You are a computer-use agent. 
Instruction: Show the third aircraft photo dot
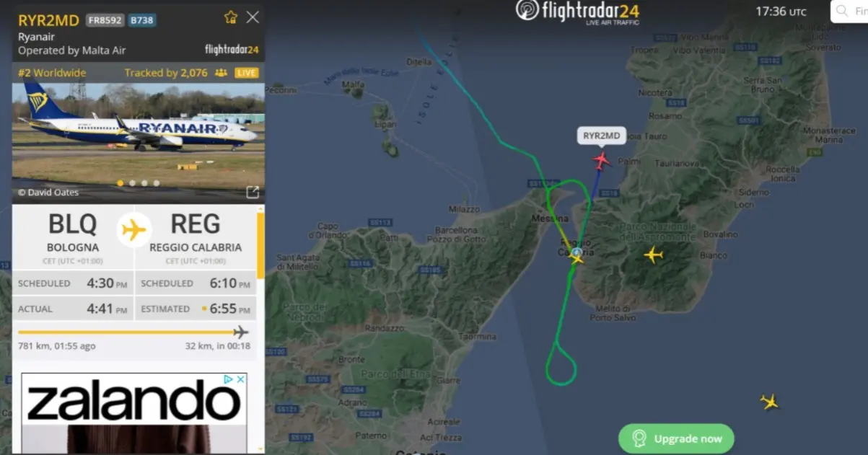pyautogui.click(x=144, y=183)
